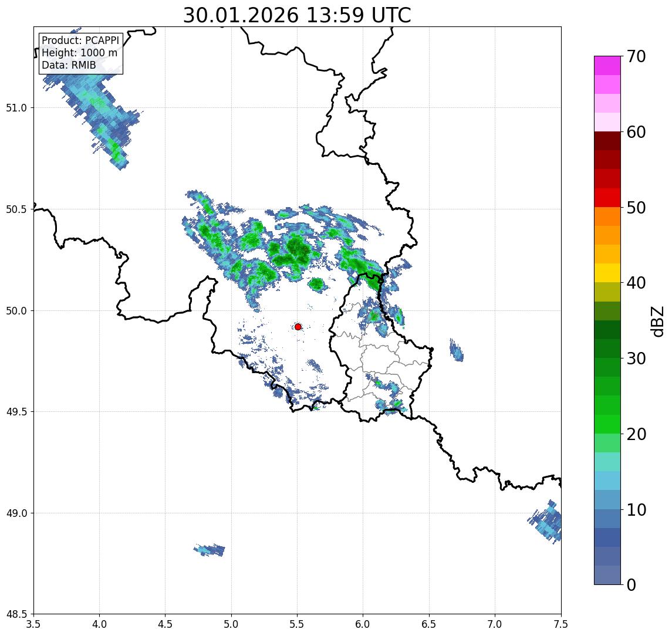Click the latitude tick label '49.0'
Image resolution: width=672 pixels, height=636 pixels.
(16, 513)
